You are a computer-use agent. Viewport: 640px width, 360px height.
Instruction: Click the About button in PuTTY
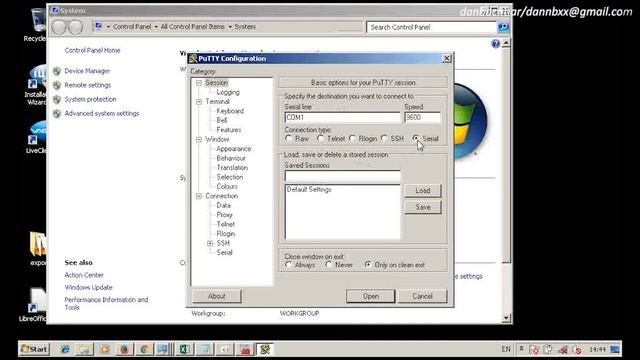pos(217,296)
